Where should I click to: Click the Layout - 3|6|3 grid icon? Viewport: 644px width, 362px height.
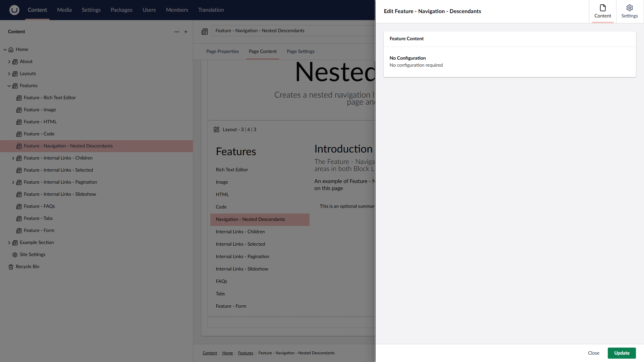pyautogui.click(x=216, y=130)
